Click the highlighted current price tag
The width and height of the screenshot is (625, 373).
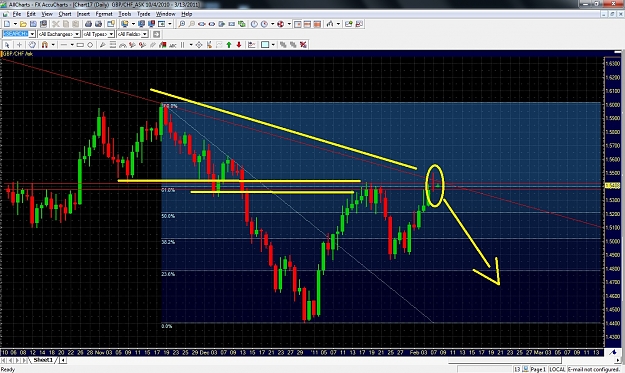(612, 186)
